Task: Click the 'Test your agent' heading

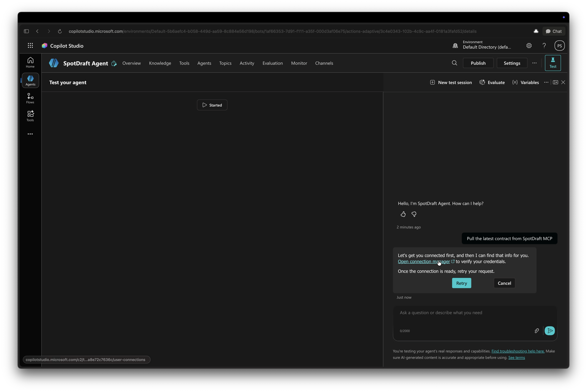Action: [x=68, y=82]
